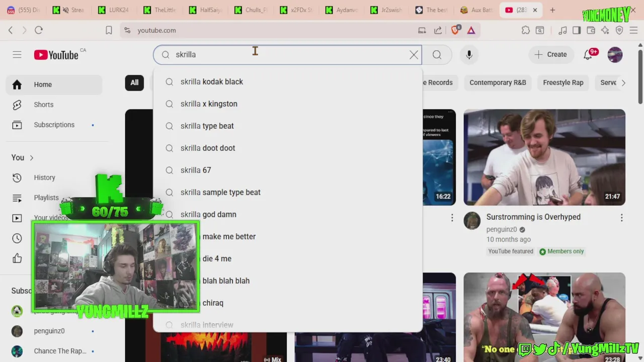Bookmark this page with the bookmark icon

109,30
